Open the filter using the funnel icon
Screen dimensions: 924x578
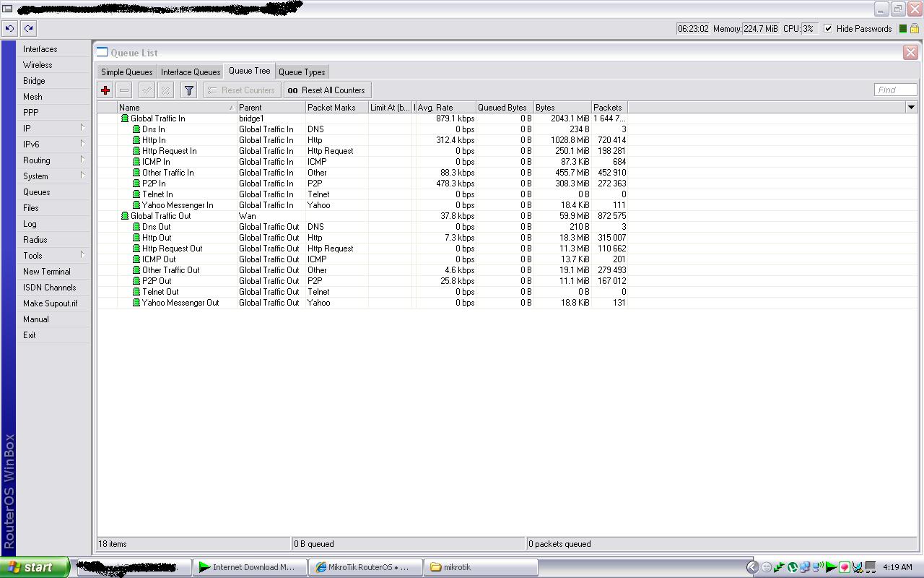[188, 90]
